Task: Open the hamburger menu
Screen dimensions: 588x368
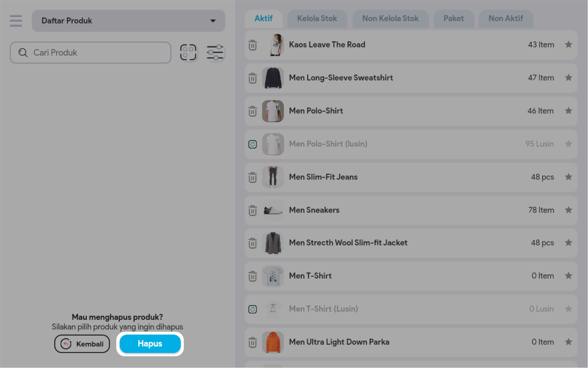Action: (x=16, y=21)
